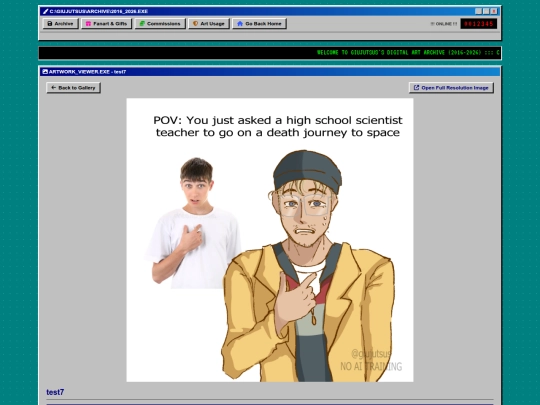This screenshot has width=540, height=405.
Task: Select Go Back Home
Action: 260,24
